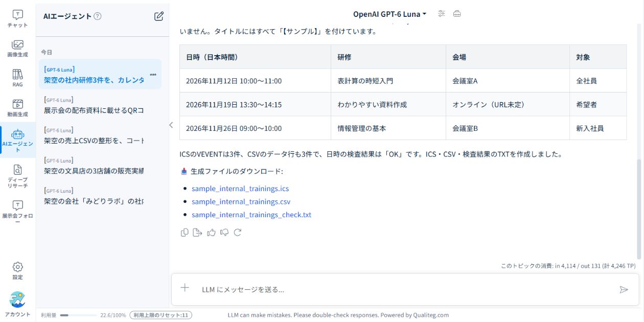Copy the response with the copy icon
Screen dimensions: 644x322
pyautogui.click(x=185, y=233)
